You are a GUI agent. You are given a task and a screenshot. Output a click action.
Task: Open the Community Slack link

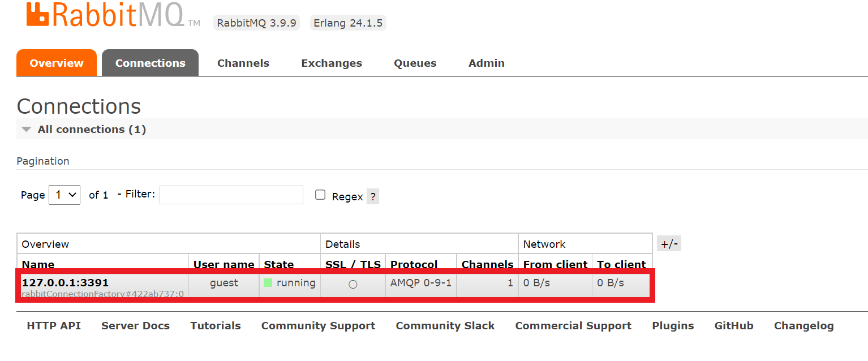pyautogui.click(x=445, y=325)
